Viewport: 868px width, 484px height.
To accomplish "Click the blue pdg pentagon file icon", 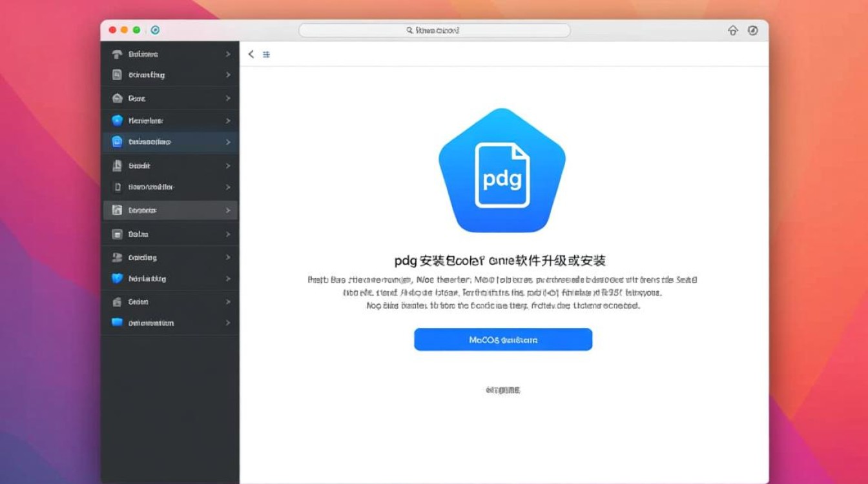I will click(502, 169).
